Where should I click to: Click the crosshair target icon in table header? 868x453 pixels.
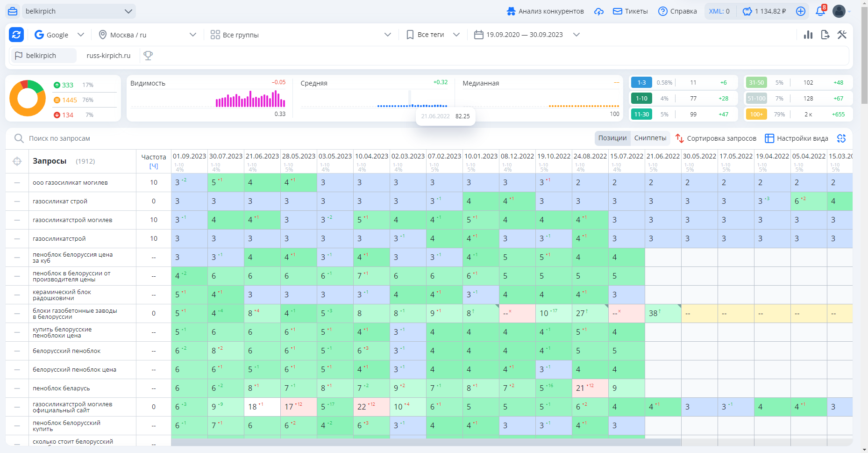17,161
